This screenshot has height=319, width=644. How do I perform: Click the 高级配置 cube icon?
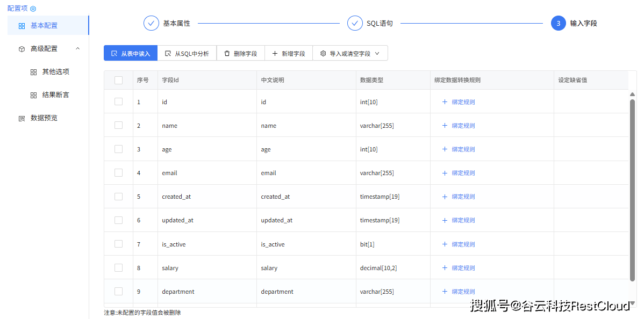22,49
